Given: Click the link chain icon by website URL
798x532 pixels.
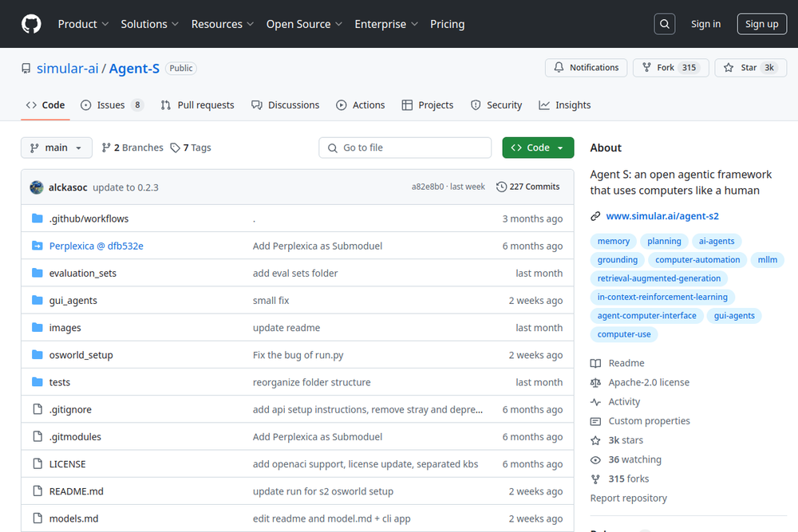Looking at the screenshot, I should pos(595,216).
